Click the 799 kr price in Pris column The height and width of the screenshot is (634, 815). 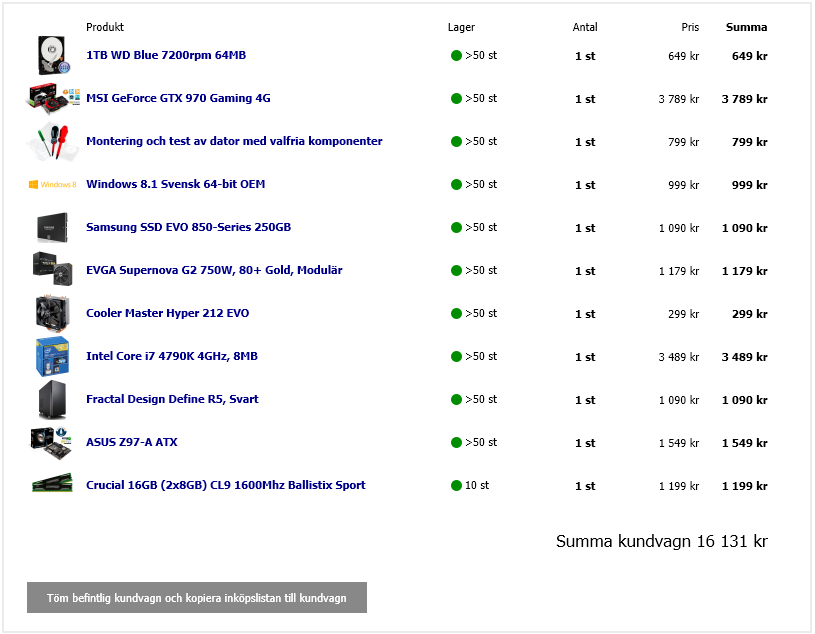pos(683,142)
